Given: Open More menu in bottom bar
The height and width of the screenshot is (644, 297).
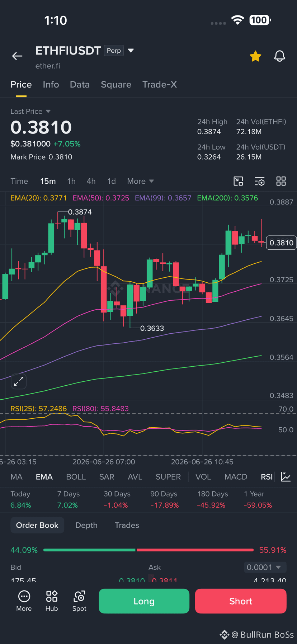Looking at the screenshot, I should click(x=24, y=601).
